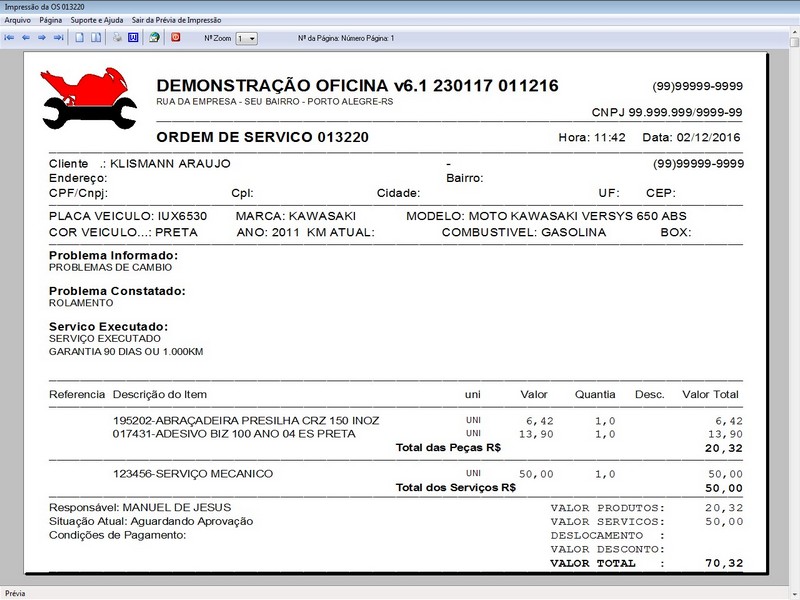Print the service order
This screenshot has height=600, width=800.
click(x=117, y=38)
